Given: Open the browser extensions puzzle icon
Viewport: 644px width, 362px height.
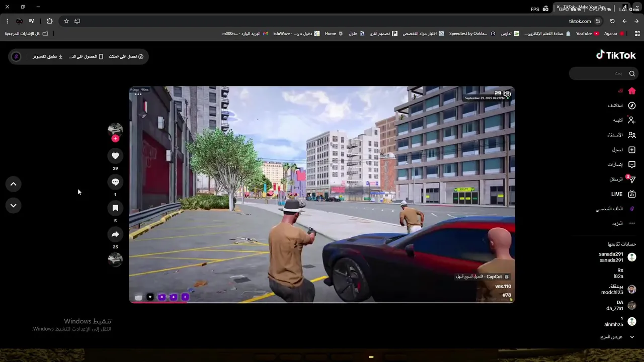Looking at the screenshot, I should [x=49, y=21].
